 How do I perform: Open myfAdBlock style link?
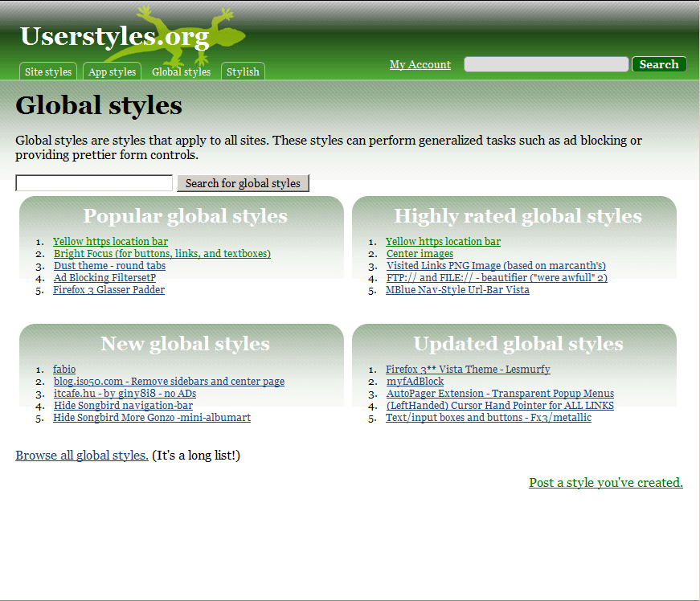415,382
